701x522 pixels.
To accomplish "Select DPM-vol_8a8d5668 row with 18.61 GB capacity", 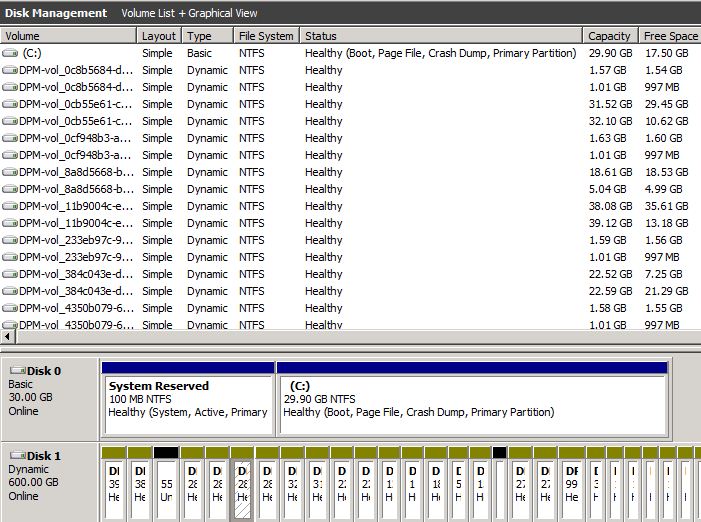I will tap(350, 172).
